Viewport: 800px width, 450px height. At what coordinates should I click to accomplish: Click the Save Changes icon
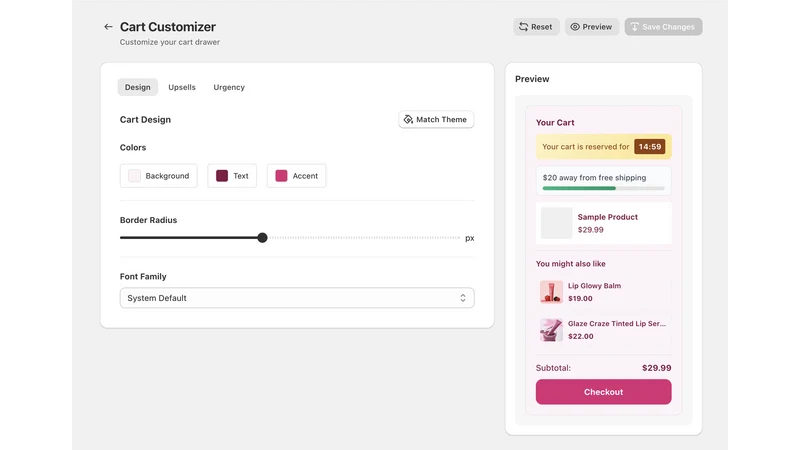coord(635,27)
